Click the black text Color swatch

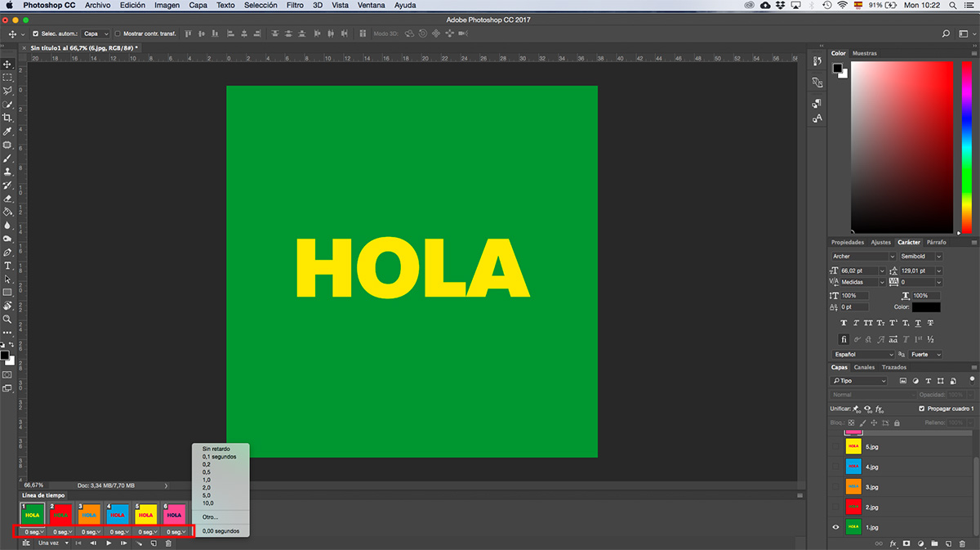tap(926, 307)
